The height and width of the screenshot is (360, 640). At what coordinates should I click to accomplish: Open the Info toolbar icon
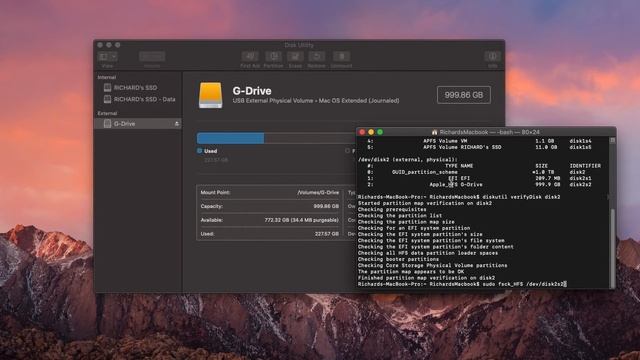tap(493, 56)
